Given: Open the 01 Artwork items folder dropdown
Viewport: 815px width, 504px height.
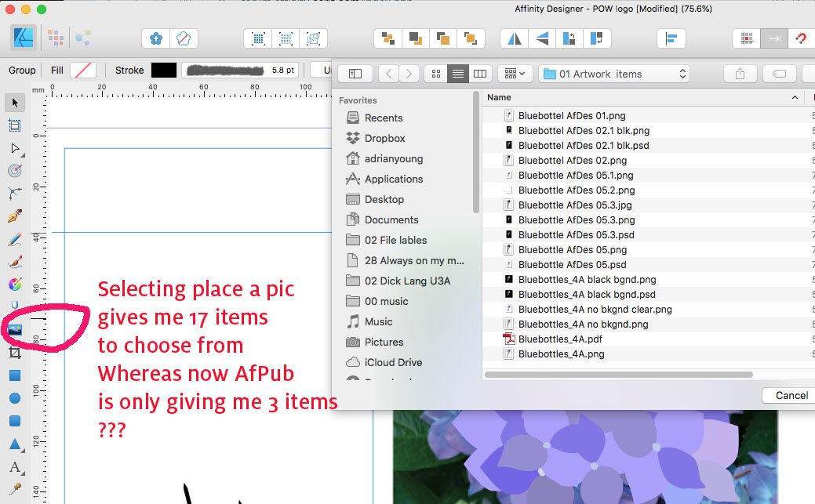Looking at the screenshot, I should coord(614,73).
